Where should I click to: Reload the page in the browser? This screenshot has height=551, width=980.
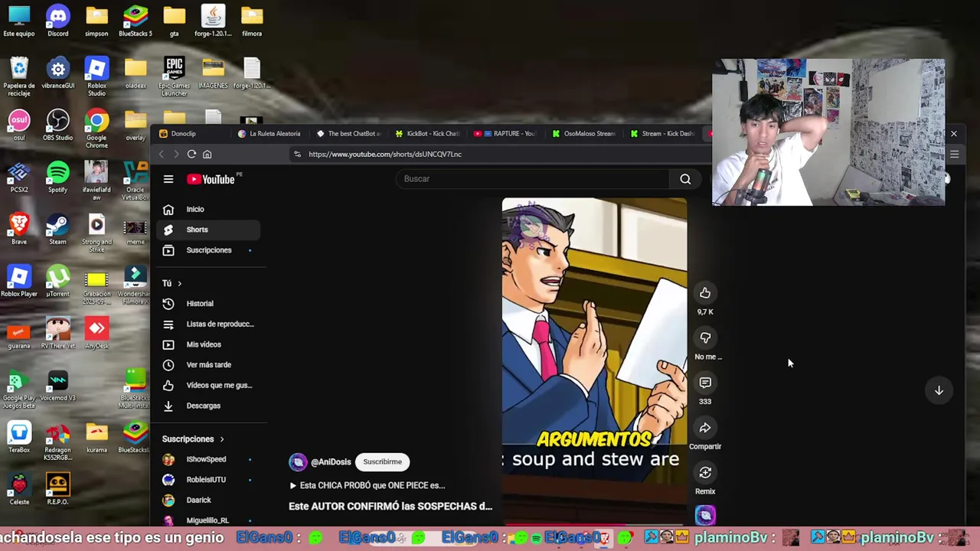[x=191, y=154]
